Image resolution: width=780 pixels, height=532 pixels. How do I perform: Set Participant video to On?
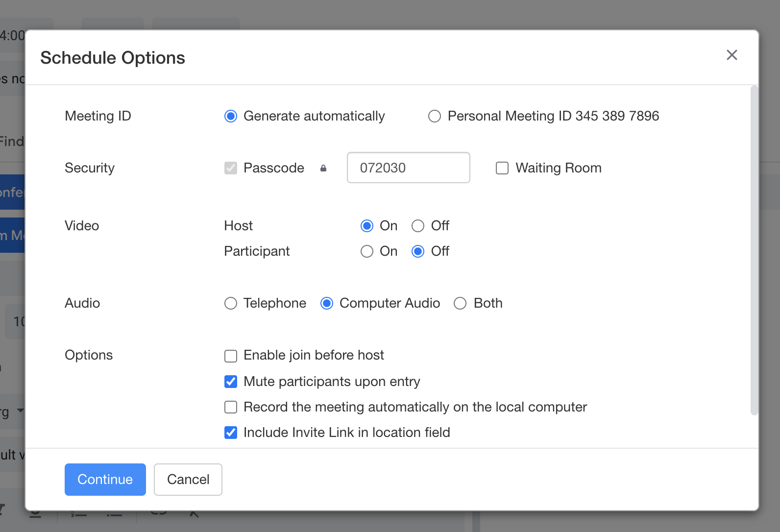(x=367, y=251)
